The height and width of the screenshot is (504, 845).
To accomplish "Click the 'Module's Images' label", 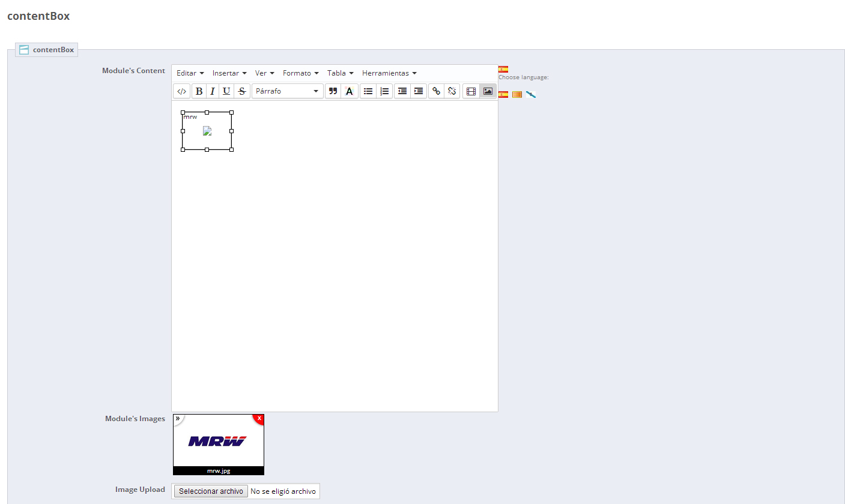I will pyautogui.click(x=135, y=419).
